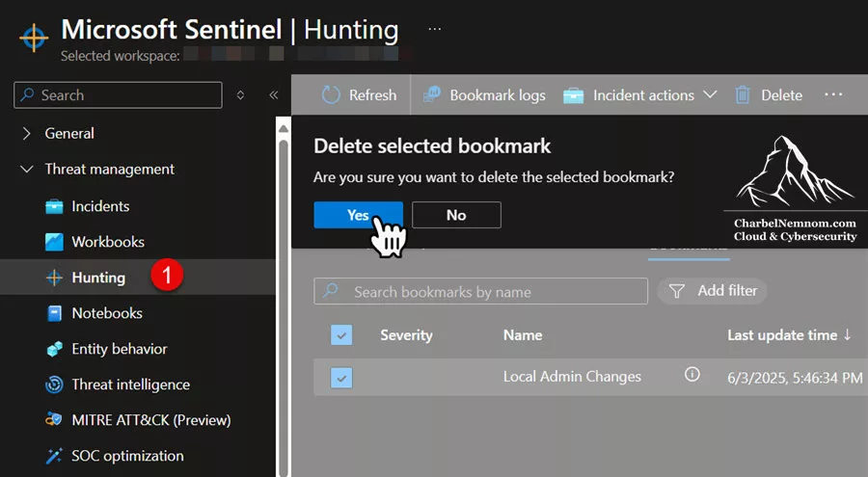Screen dimensions: 868x477
Task: Toggle sort arrow beside Last update time
Action: (847, 334)
